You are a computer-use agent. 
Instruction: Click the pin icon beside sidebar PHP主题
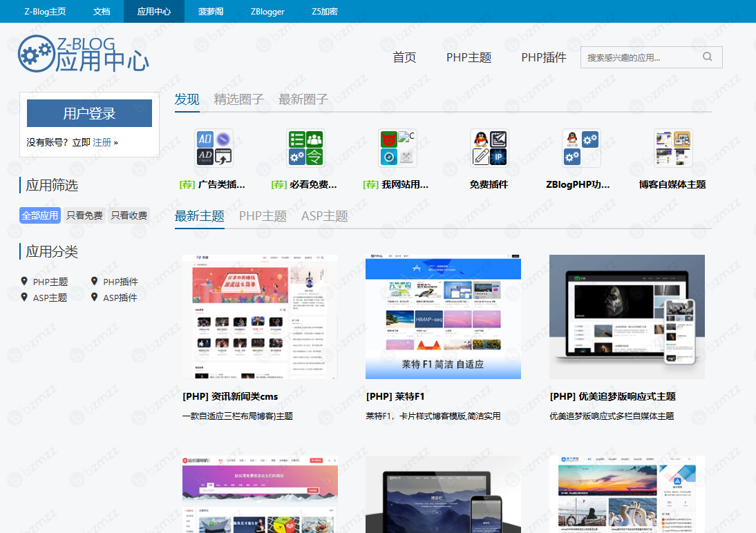24,281
